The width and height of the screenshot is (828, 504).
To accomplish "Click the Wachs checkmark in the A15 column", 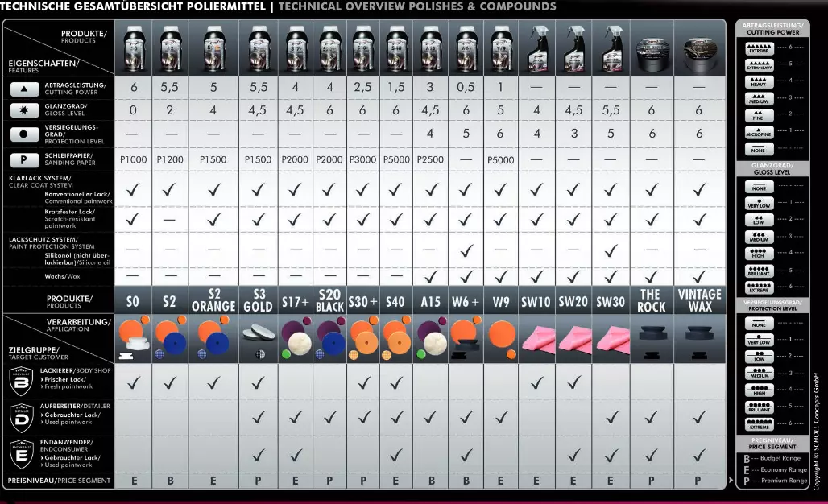I will pyautogui.click(x=431, y=276).
